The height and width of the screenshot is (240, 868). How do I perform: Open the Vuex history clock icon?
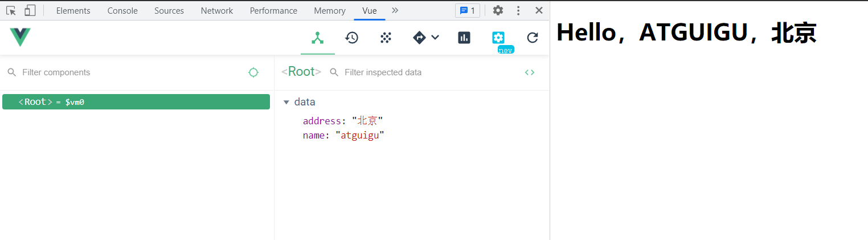pyautogui.click(x=351, y=38)
